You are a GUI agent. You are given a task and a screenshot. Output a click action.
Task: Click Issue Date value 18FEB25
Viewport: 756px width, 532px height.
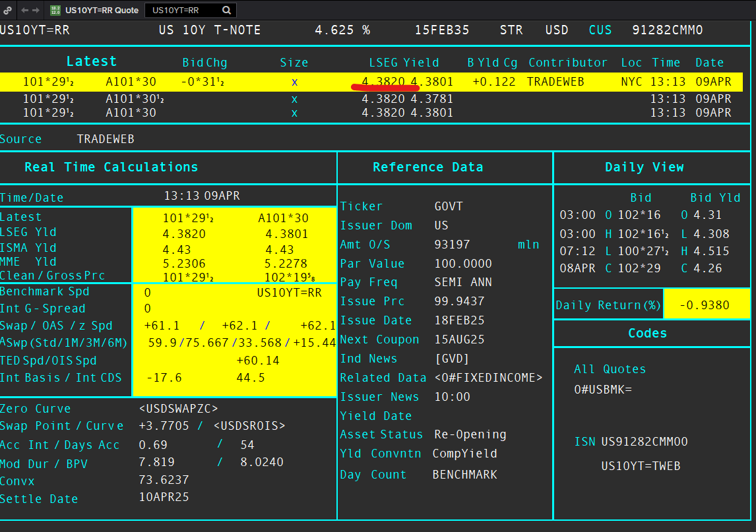click(x=459, y=320)
